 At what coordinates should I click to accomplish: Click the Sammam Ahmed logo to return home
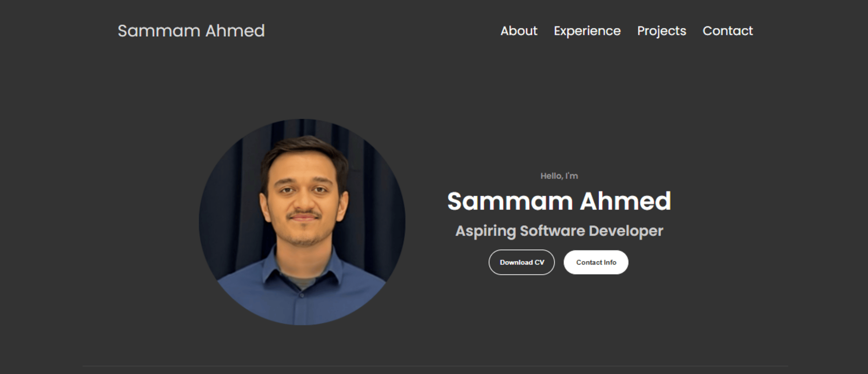click(x=191, y=31)
